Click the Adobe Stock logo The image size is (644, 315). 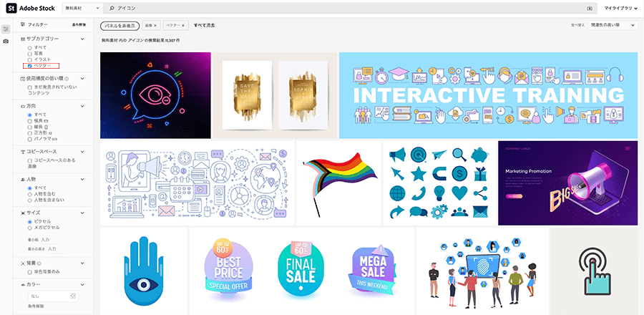pyautogui.click(x=30, y=8)
